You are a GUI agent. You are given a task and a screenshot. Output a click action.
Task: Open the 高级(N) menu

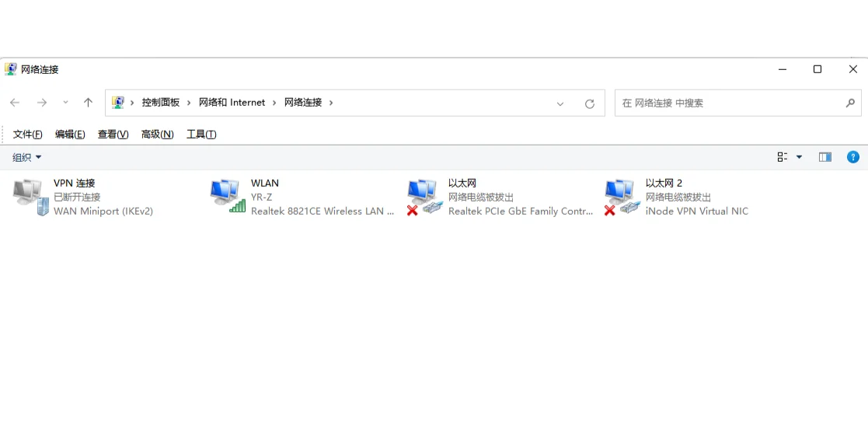pos(158,134)
